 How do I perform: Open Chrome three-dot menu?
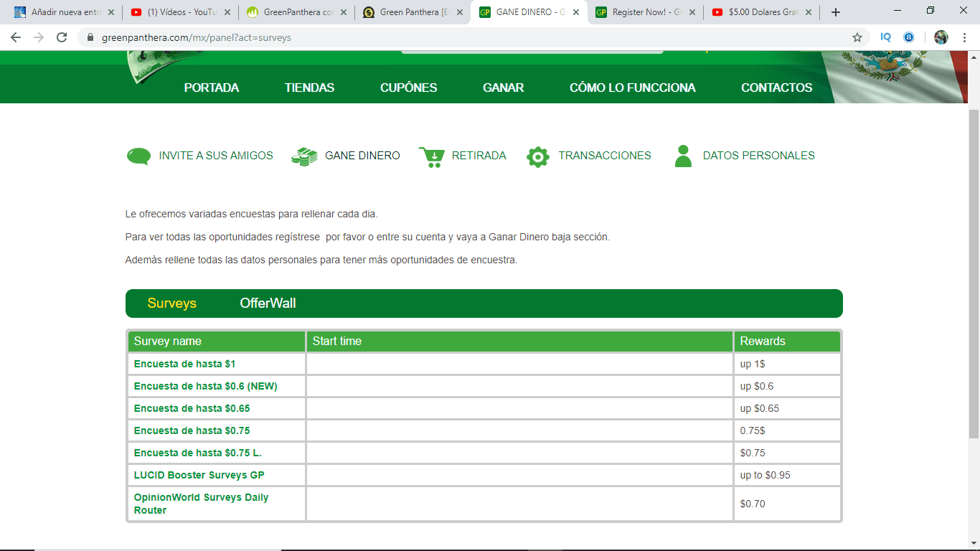[964, 37]
